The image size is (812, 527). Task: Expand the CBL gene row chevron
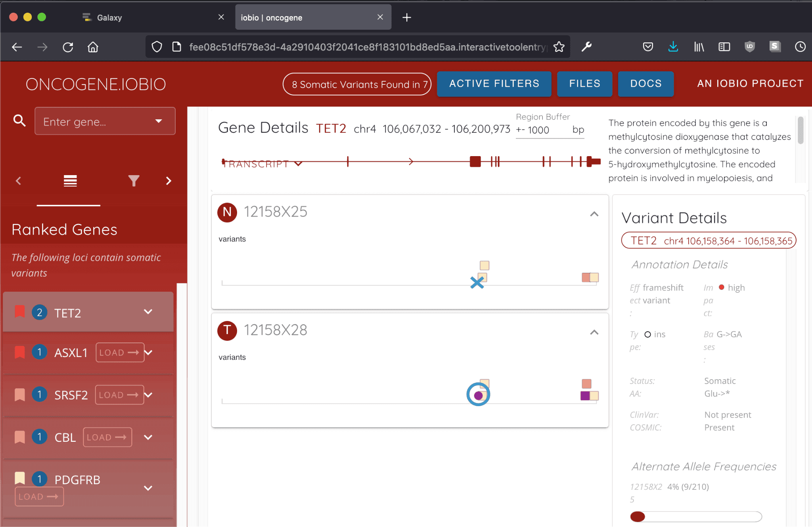pos(148,437)
